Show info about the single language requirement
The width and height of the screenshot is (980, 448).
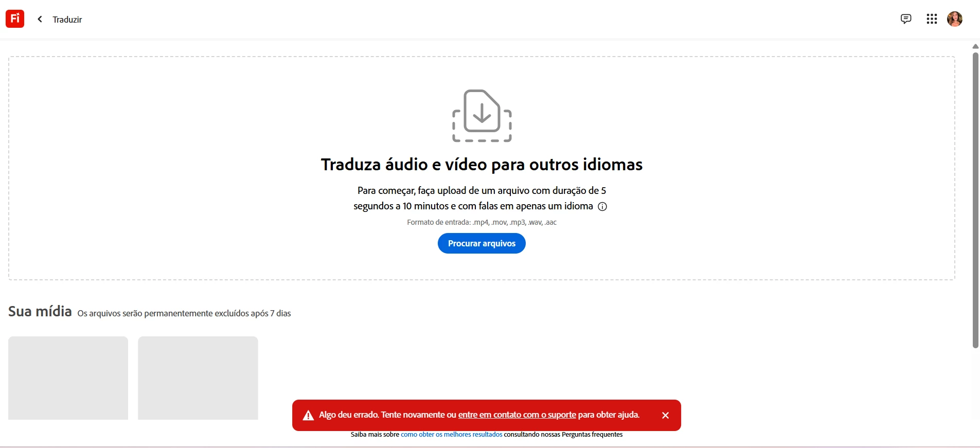point(602,206)
